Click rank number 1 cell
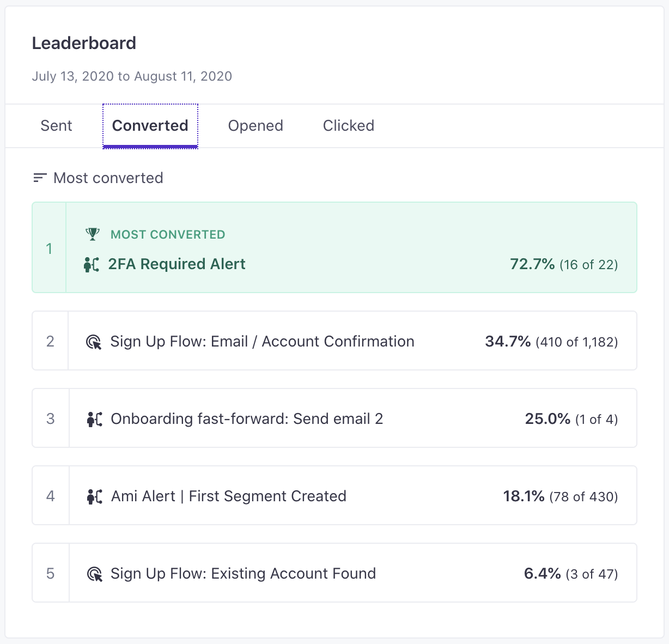Screen dimensions: 669x644 [49, 248]
